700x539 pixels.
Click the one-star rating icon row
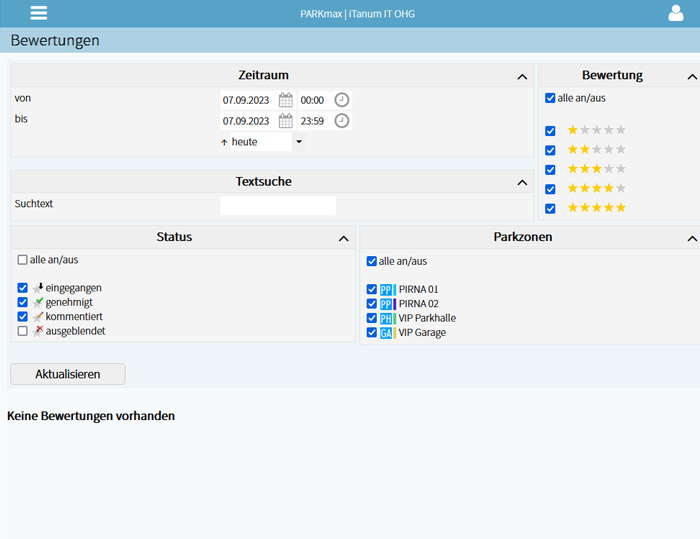596,130
